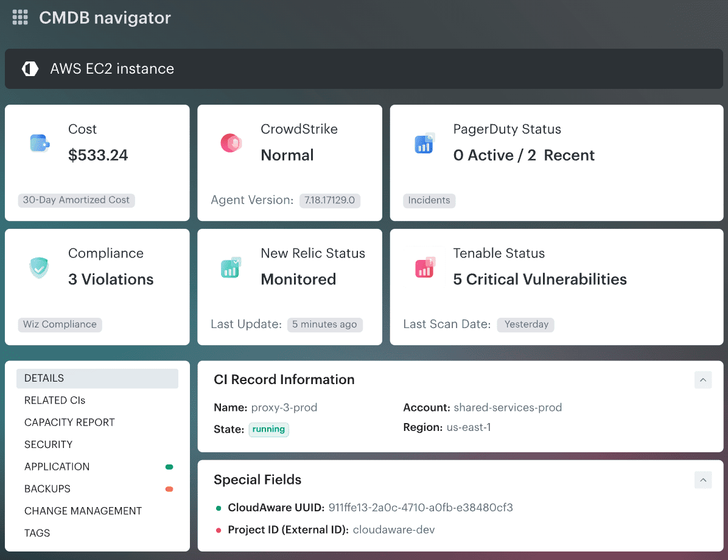The width and height of the screenshot is (728, 560).
Task: Click the Incidents label on PagerDuty card
Action: coord(429,200)
